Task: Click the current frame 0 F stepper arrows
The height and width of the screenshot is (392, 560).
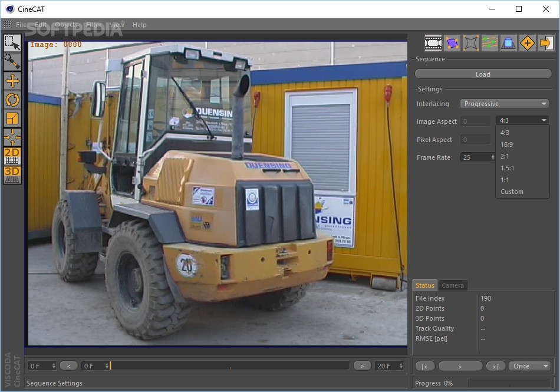Action: click(x=107, y=366)
